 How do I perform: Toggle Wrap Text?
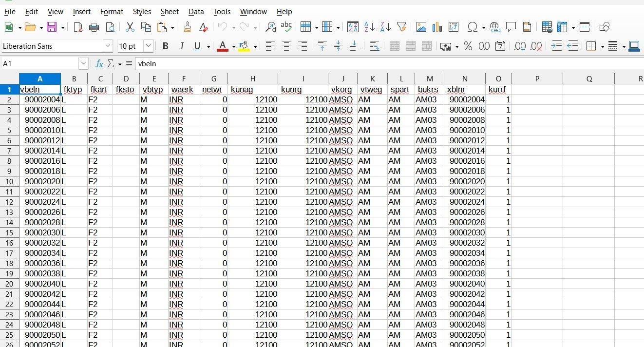(x=375, y=46)
